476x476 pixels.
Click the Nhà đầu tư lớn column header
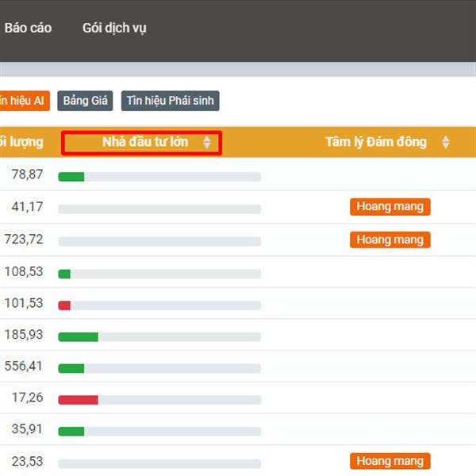pos(145,142)
